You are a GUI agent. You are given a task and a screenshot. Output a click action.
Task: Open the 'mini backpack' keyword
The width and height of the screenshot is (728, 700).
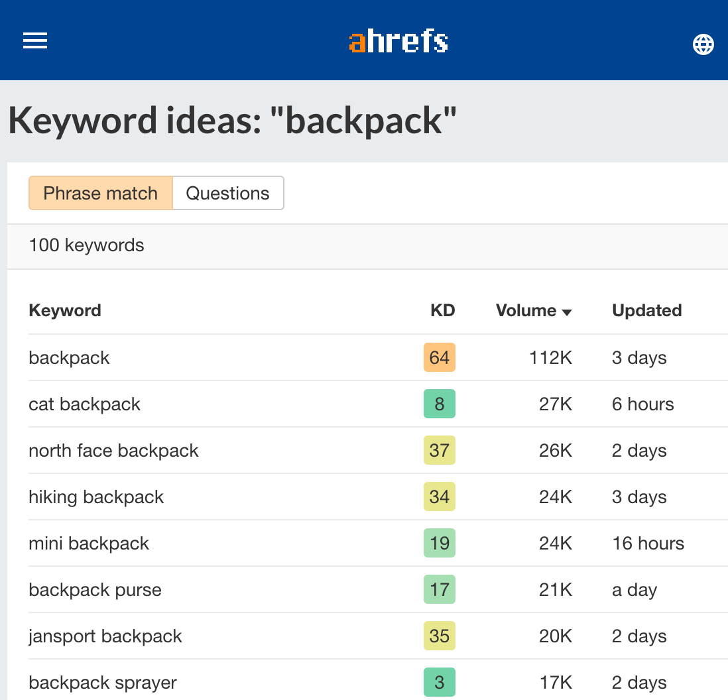[x=89, y=544]
